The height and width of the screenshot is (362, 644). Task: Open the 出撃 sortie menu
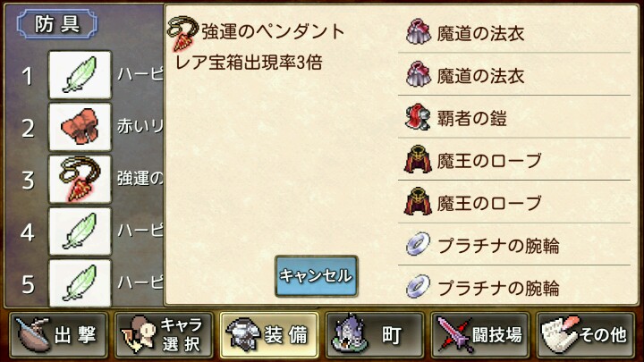(59, 335)
